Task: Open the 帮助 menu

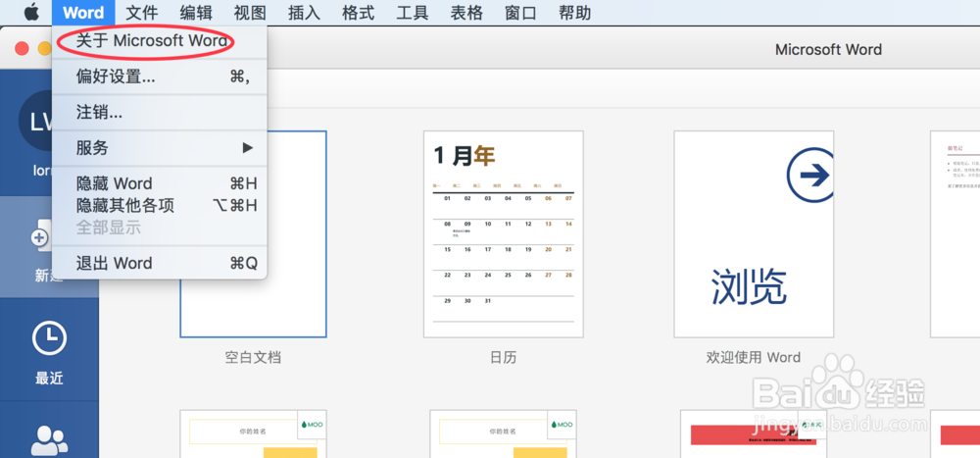Action: [575, 13]
